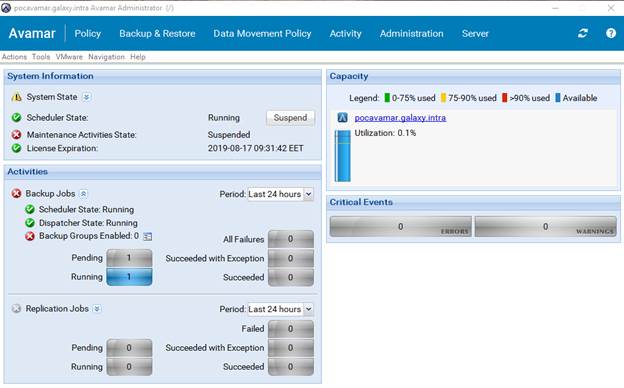Click the Critical Events panel header
Viewport: 624px width, 388px height.
(474, 202)
